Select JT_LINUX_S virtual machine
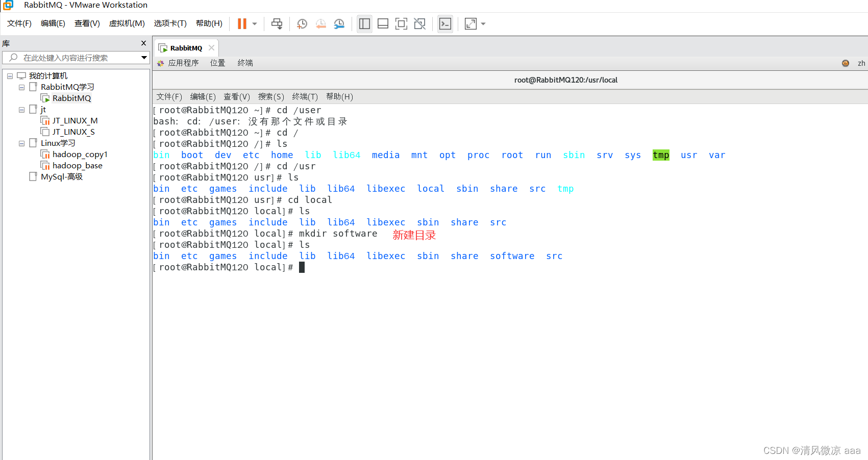 (x=73, y=132)
